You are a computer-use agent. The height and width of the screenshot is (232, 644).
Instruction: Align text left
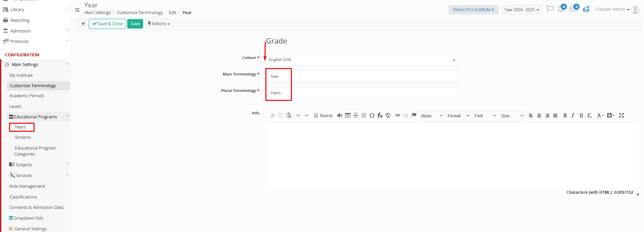pos(531,115)
